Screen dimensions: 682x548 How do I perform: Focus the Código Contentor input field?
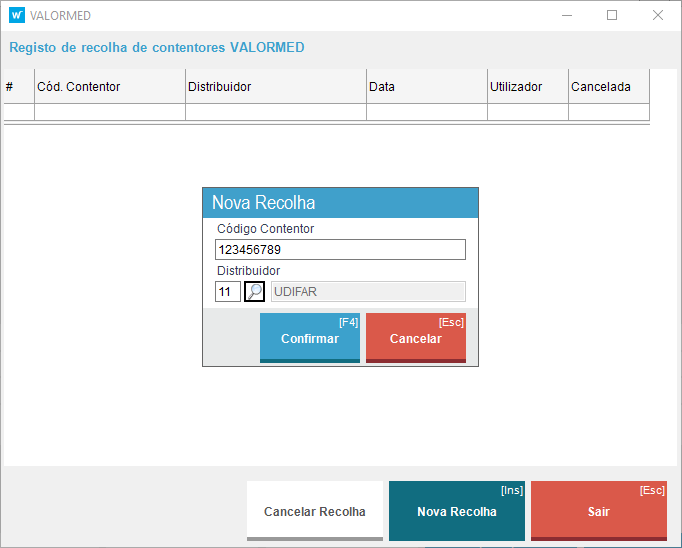point(340,250)
